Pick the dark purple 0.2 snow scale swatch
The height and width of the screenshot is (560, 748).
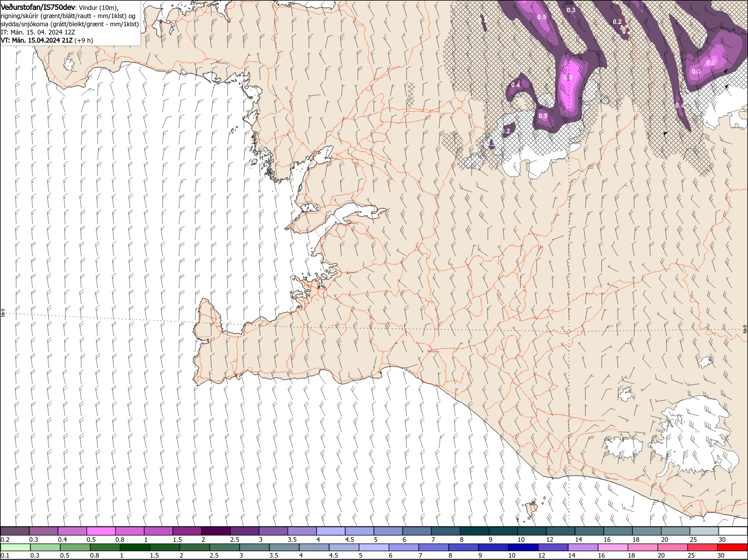click(x=15, y=531)
